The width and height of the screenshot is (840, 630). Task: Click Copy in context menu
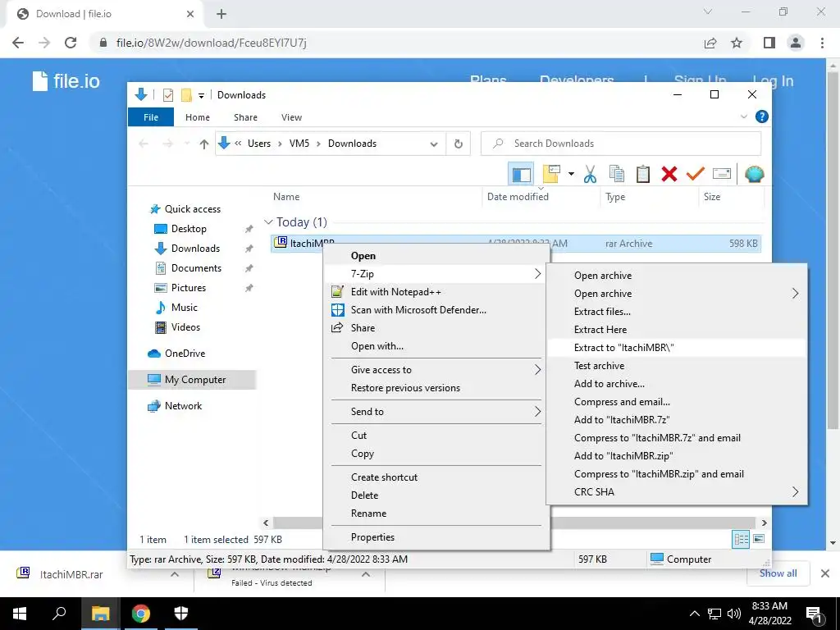tap(435, 453)
